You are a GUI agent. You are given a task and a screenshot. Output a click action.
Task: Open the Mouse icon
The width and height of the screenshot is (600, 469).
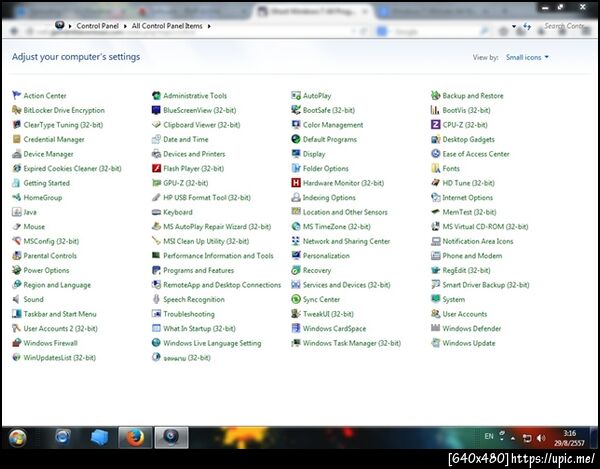pyautogui.click(x=16, y=226)
